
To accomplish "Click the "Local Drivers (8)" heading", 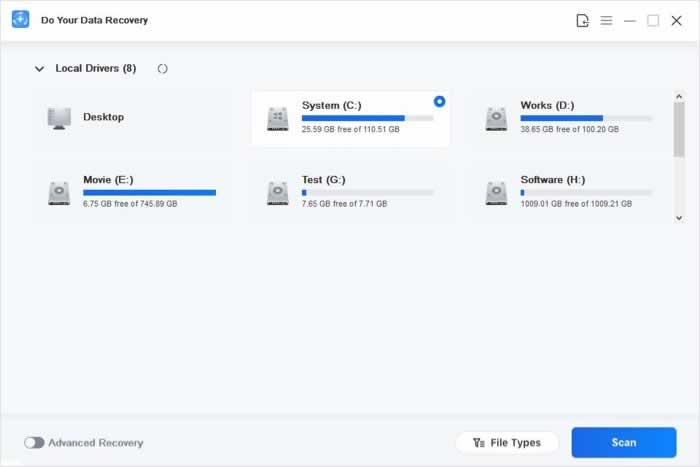I will (96, 68).
